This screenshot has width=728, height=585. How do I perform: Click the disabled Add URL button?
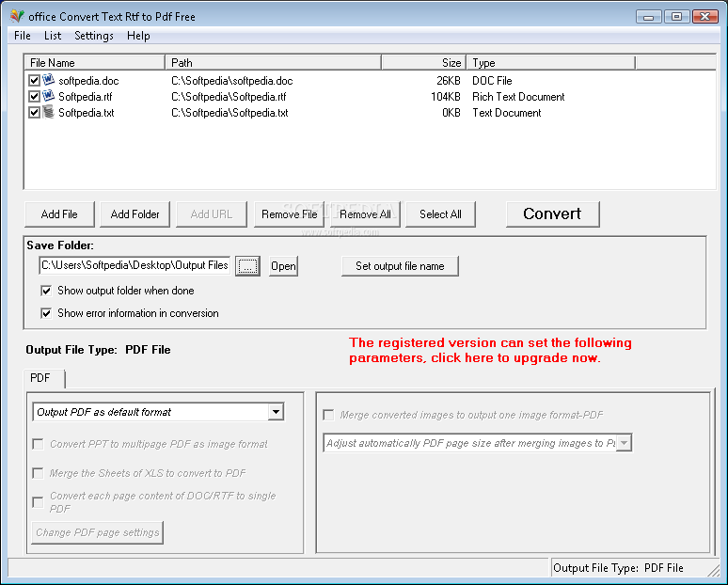pyautogui.click(x=212, y=214)
